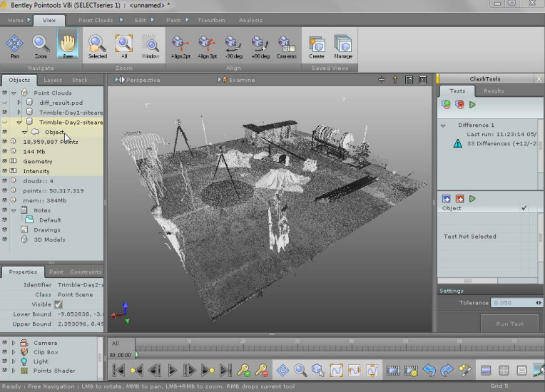Click the Align 2pt tool

coord(180,47)
